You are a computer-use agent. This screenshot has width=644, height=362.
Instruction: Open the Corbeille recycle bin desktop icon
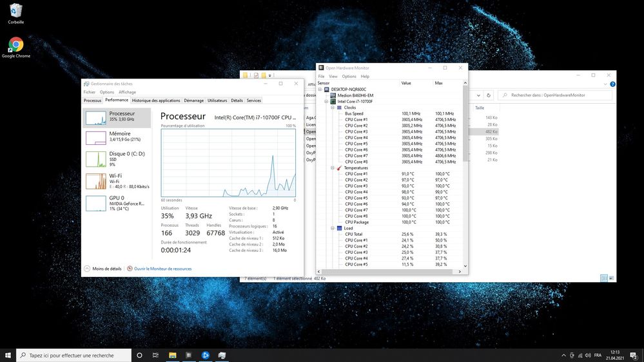(15, 13)
